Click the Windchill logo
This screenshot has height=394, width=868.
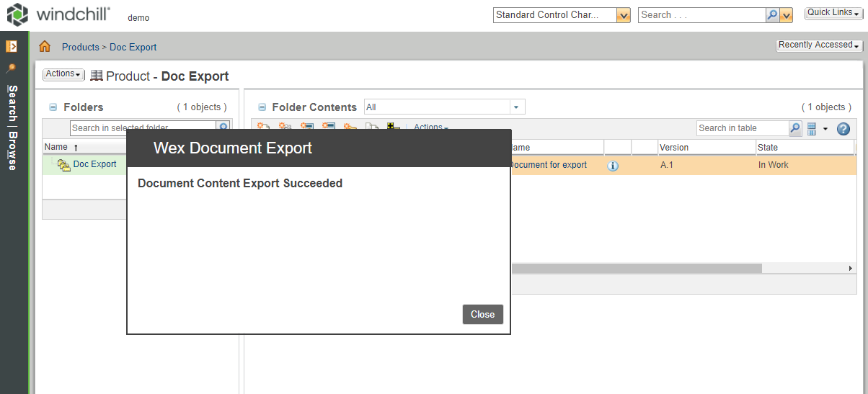58,14
